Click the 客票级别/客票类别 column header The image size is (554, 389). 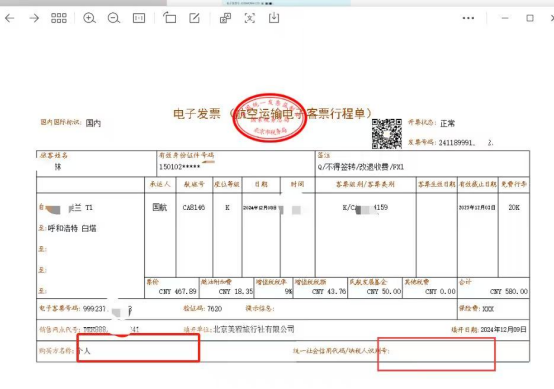[x=365, y=184]
